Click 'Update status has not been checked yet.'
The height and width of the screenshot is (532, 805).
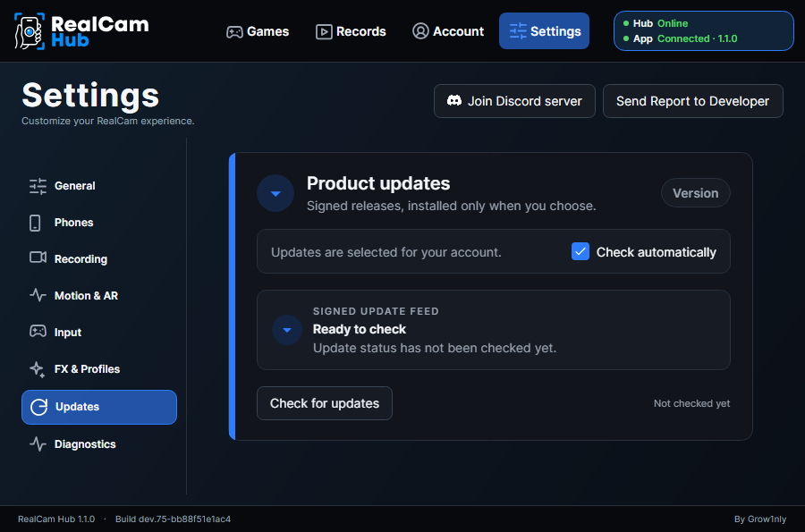point(435,348)
